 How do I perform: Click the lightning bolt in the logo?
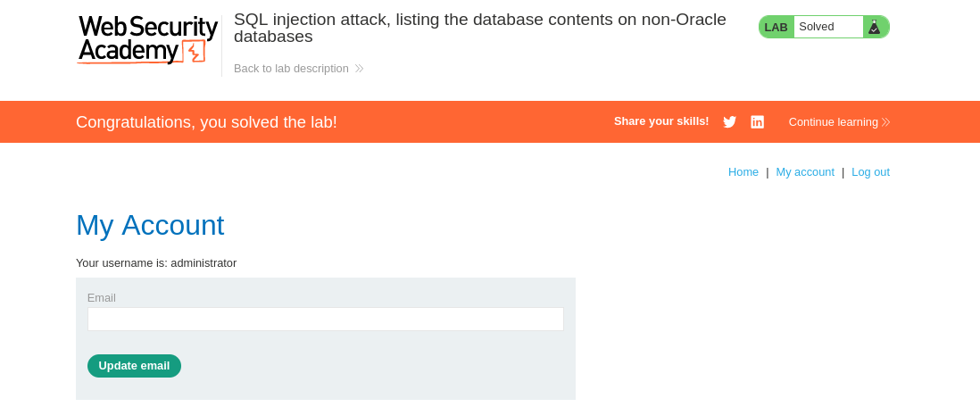(195, 52)
